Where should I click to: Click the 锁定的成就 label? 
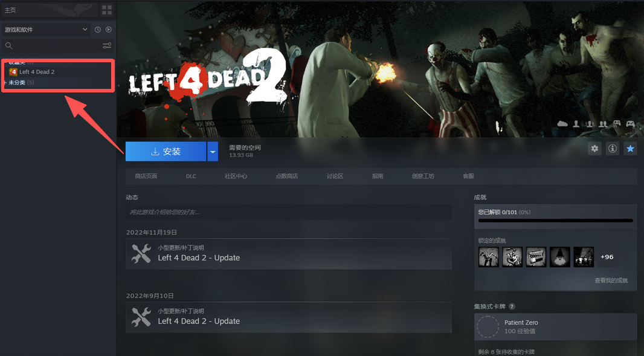tap(492, 241)
